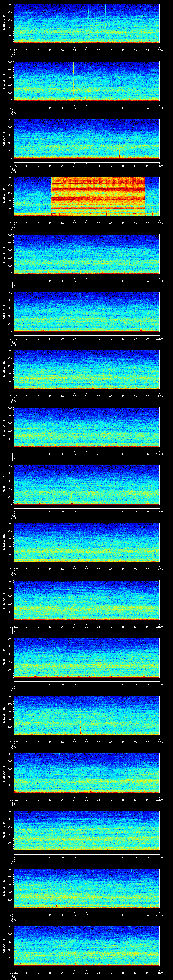Screen dimensions: 173x980
Task: Click the 27:00 end time label
Action: tap(160, 742)
